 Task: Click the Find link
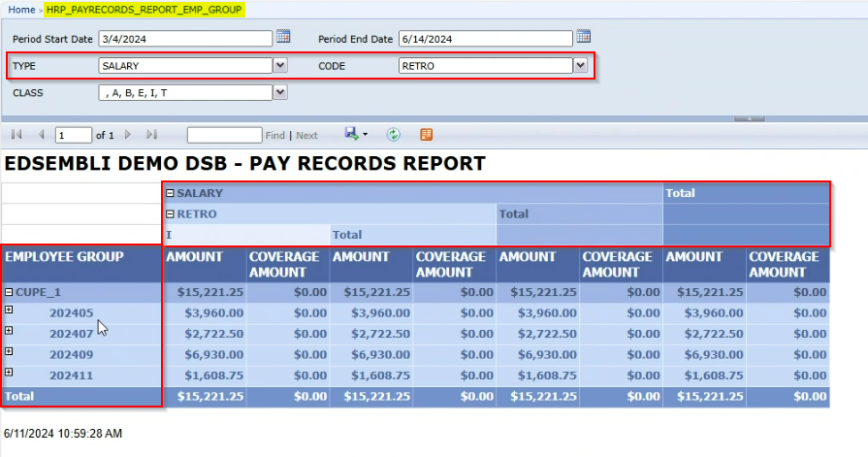[x=275, y=135]
